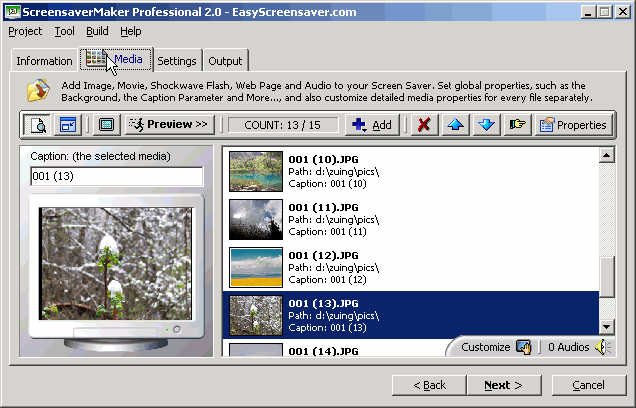Click the monitor preview image of selected media
The width and height of the screenshot is (636, 408).
(x=116, y=264)
